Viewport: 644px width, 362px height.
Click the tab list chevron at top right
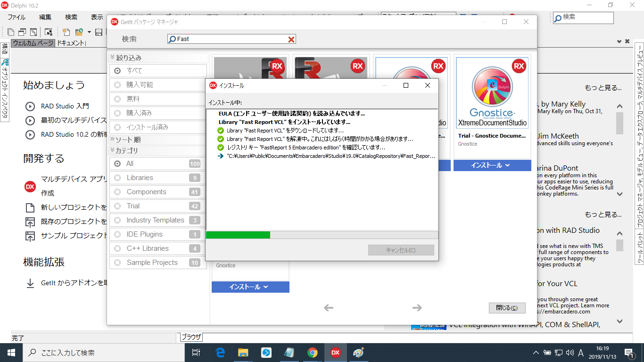pos(619,41)
